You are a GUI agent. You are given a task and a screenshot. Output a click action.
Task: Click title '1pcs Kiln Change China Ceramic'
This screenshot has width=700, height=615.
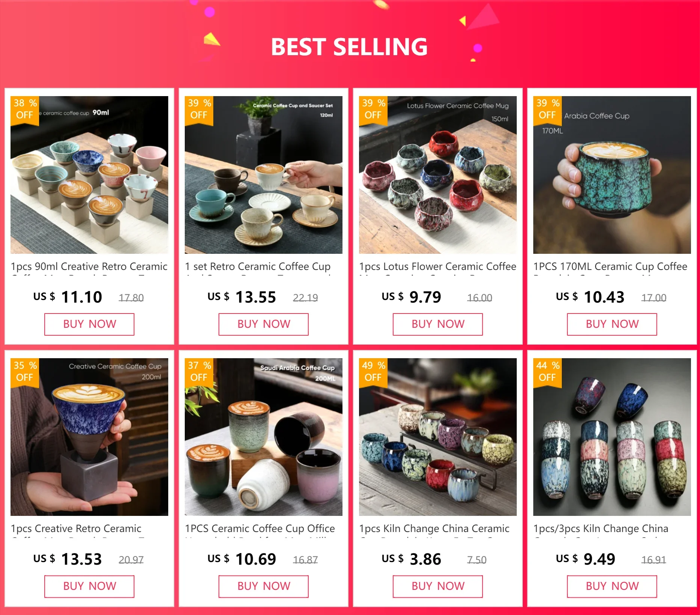434,529
